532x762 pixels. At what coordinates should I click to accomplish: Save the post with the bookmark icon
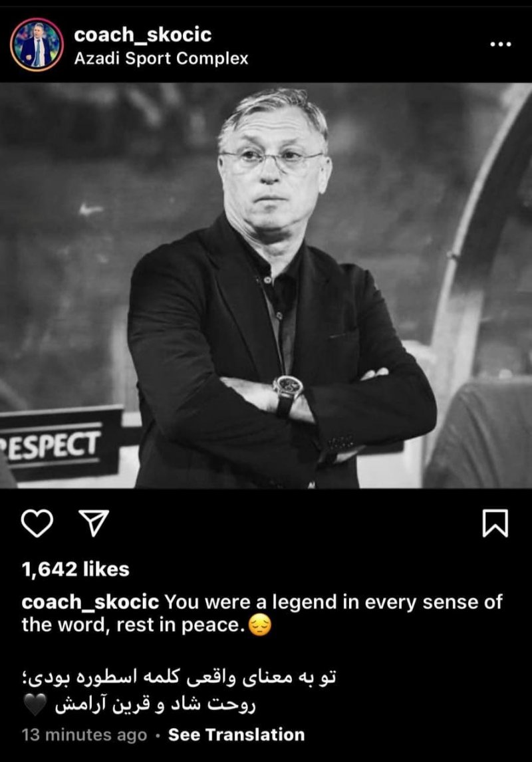coord(495,523)
